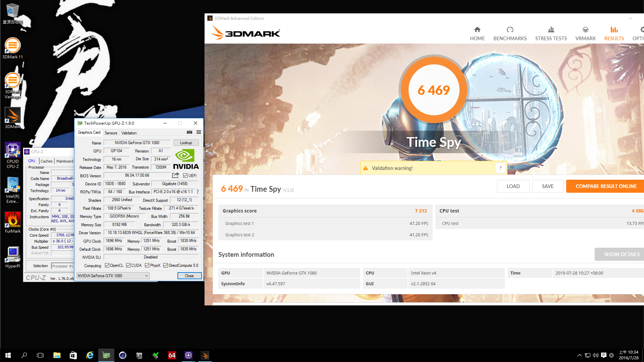The image size is (644, 362).
Task: Click SHOW DETAILS for system information
Action: pyautogui.click(x=620, y=254)
